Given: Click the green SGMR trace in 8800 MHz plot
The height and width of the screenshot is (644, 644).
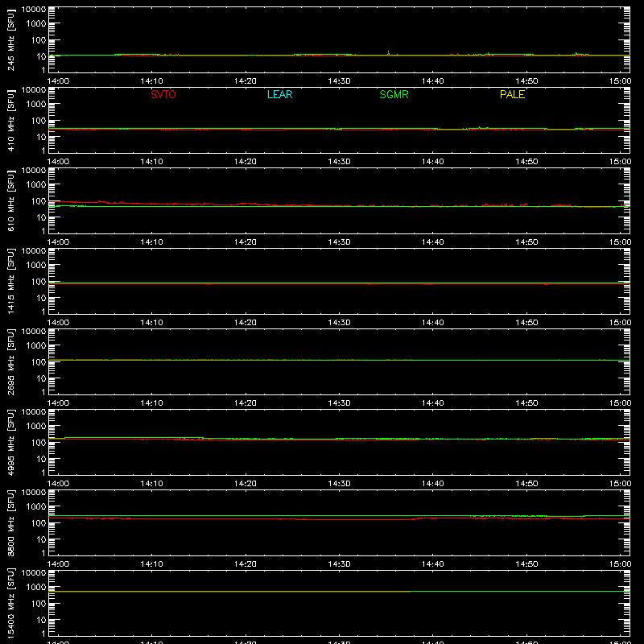Looking at the screenshot, I should pos(339,515).
